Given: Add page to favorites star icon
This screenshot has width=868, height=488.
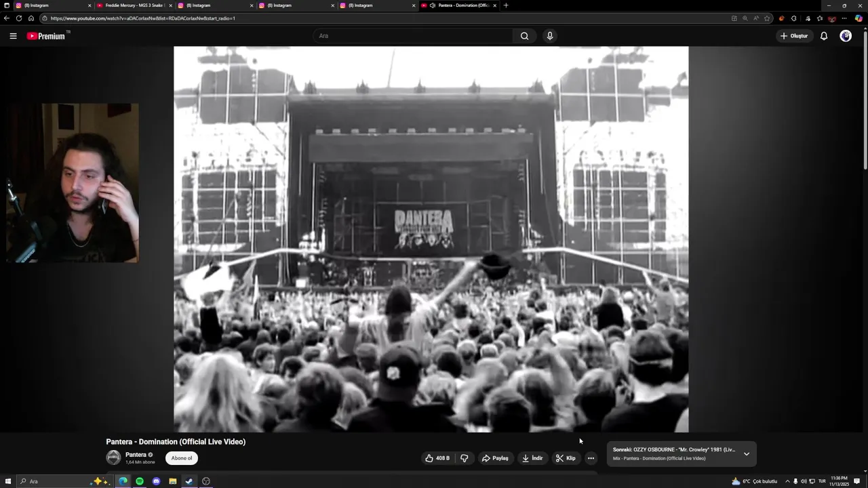Looking at the screenshot, I should [767, 18].
